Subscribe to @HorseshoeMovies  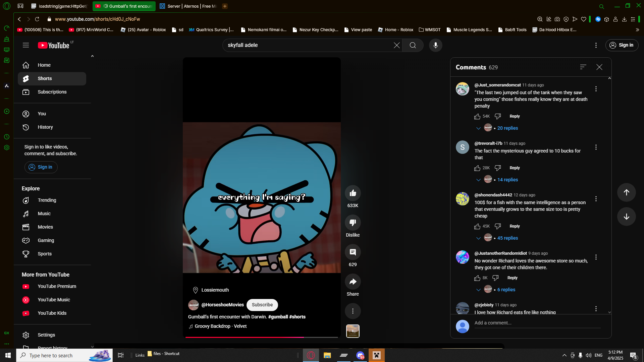click(x=262, y=305)
